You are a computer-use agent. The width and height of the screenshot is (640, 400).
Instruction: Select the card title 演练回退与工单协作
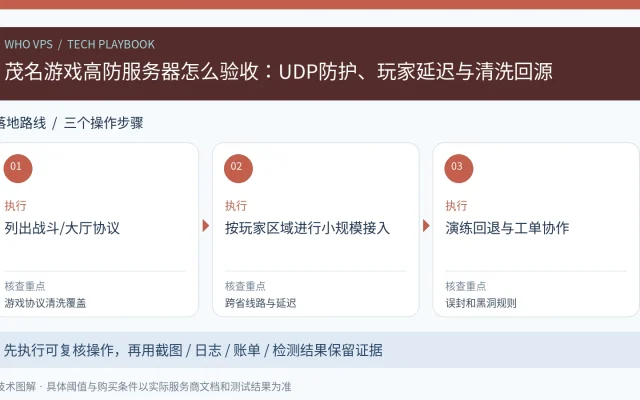pos(507,228)
